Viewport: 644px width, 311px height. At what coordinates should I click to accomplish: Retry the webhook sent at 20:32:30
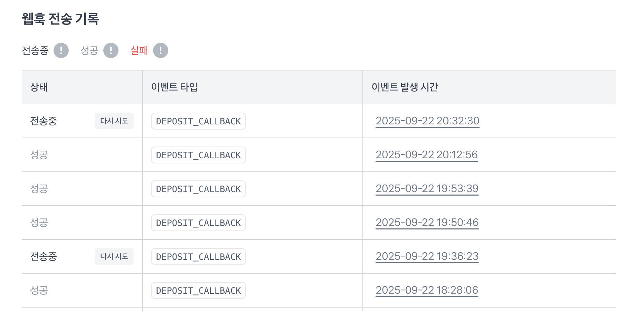pyautogui.click(x=114, y=121)
